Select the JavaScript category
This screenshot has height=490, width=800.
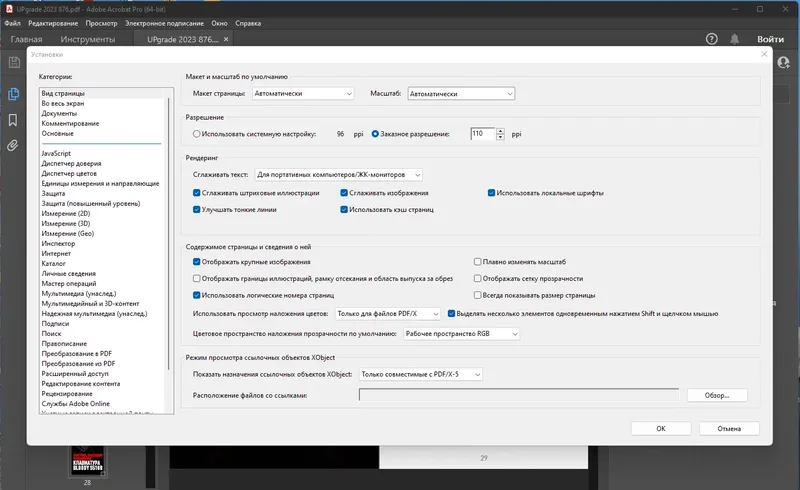(56, 153)
